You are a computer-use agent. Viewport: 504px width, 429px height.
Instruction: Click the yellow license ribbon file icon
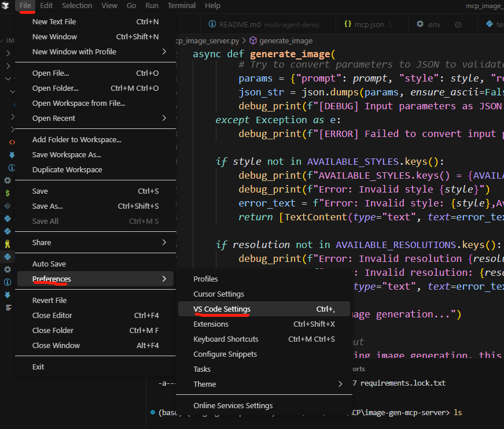point(8,244)
